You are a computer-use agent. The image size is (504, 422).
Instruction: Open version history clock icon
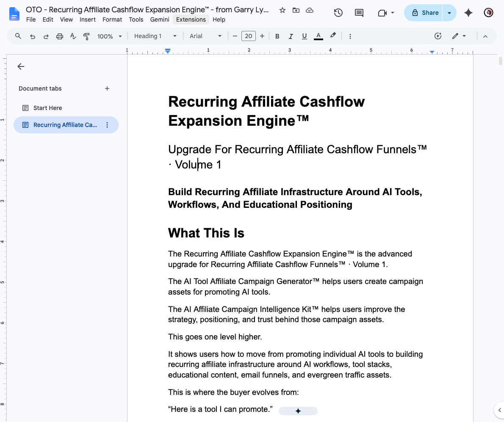point(338,13)
